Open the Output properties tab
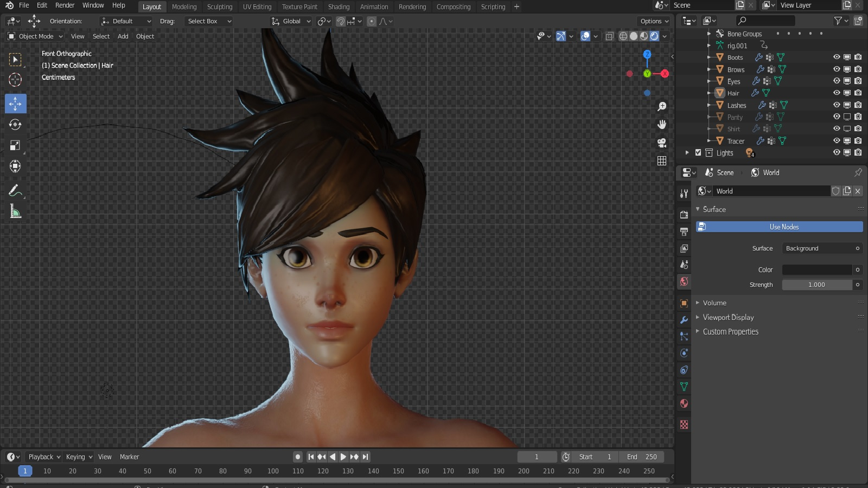This screenshot has width=868, height=488. coord(684,232)
